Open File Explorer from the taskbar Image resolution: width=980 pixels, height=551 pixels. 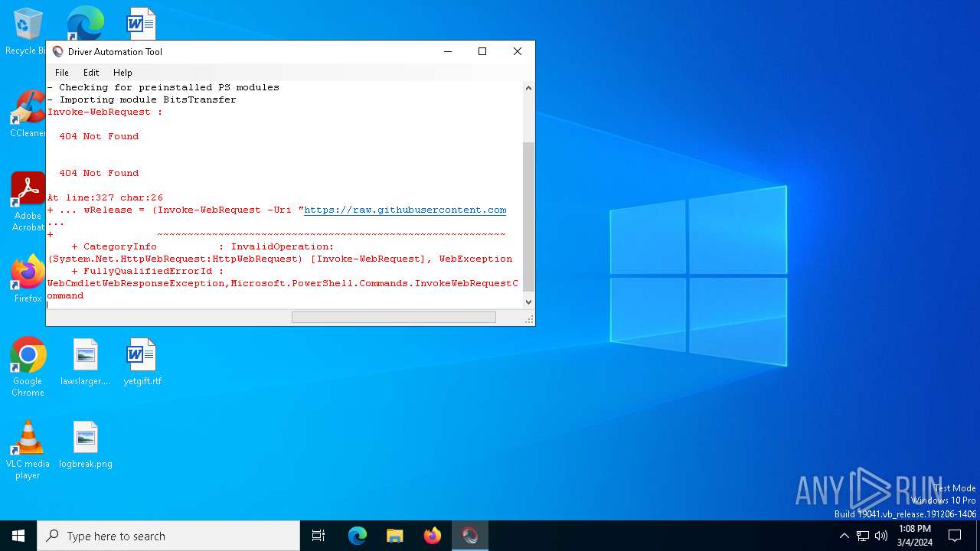(395, 536)
